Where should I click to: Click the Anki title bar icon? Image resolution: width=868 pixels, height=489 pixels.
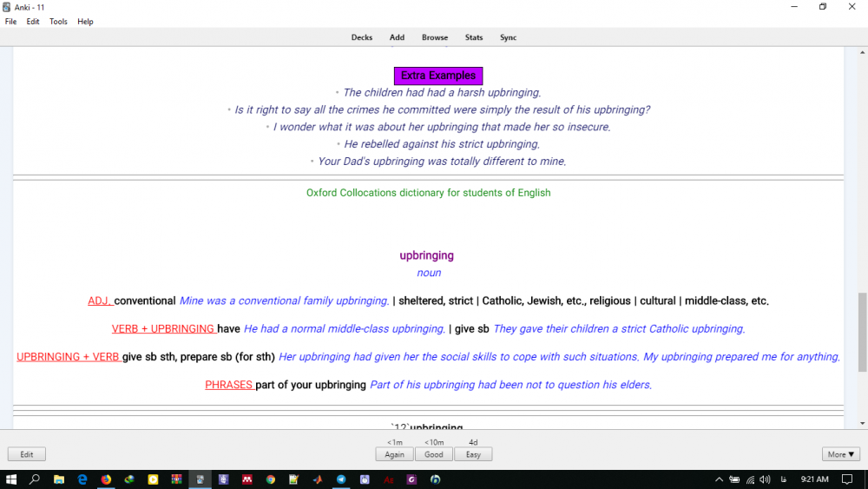7,7
